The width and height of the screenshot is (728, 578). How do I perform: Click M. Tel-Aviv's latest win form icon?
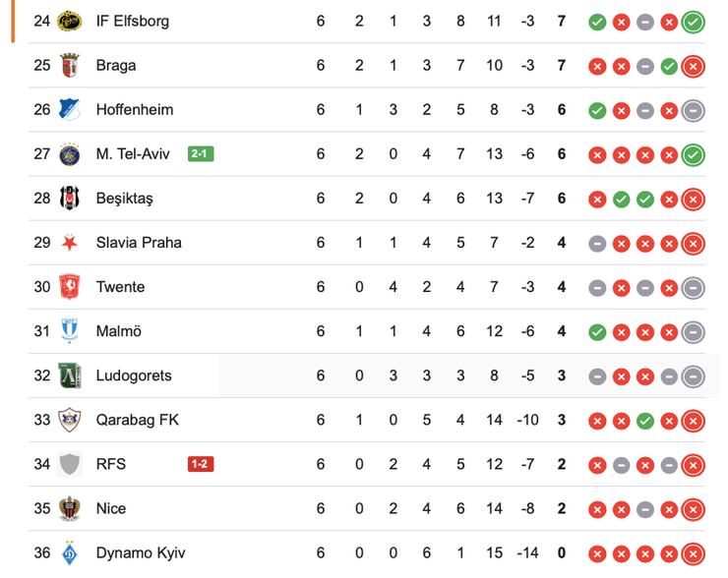tap(693, 154)
